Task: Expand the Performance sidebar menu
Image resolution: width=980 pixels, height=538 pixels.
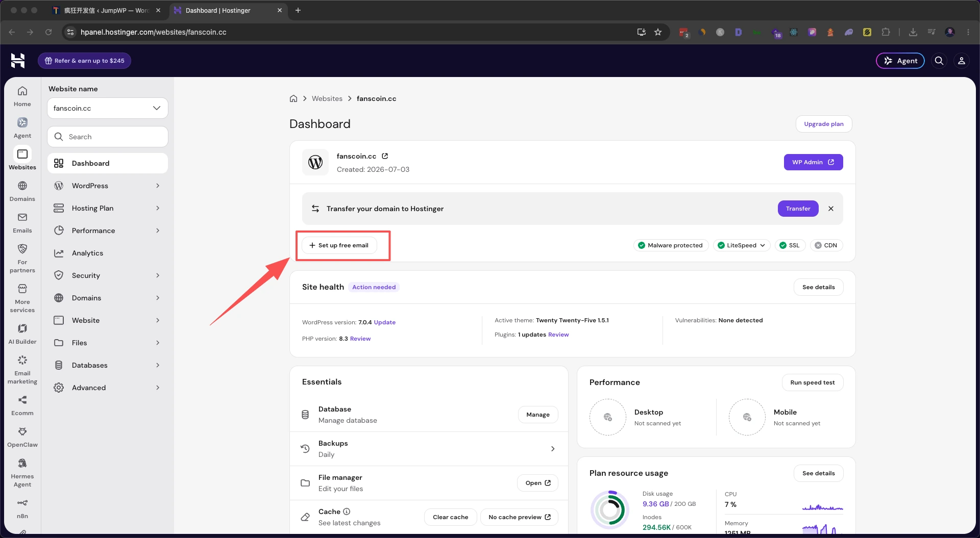Action: 108,230
